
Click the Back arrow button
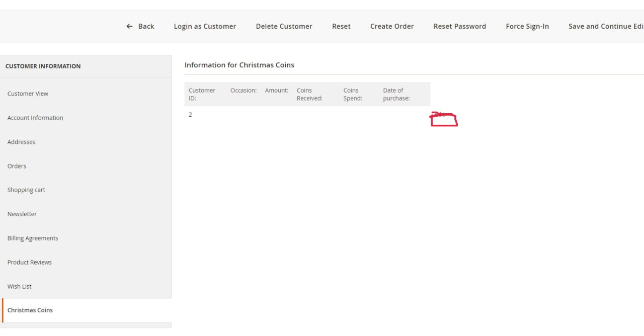tap(140, 26)
